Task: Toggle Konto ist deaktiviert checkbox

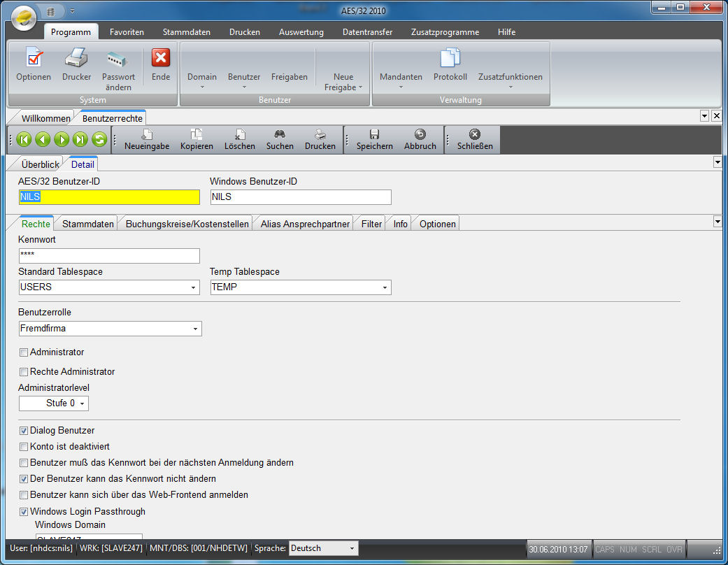Action: click(24, 446)
